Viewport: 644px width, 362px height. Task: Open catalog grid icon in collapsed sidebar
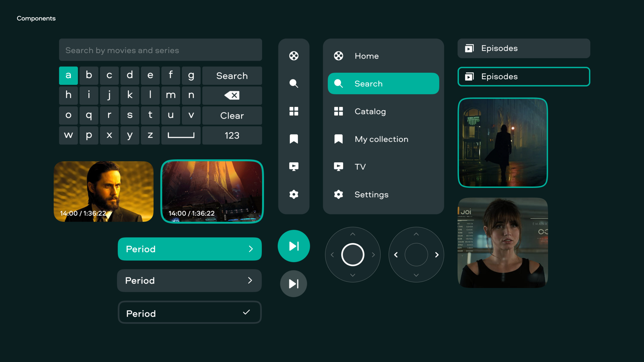294,111
